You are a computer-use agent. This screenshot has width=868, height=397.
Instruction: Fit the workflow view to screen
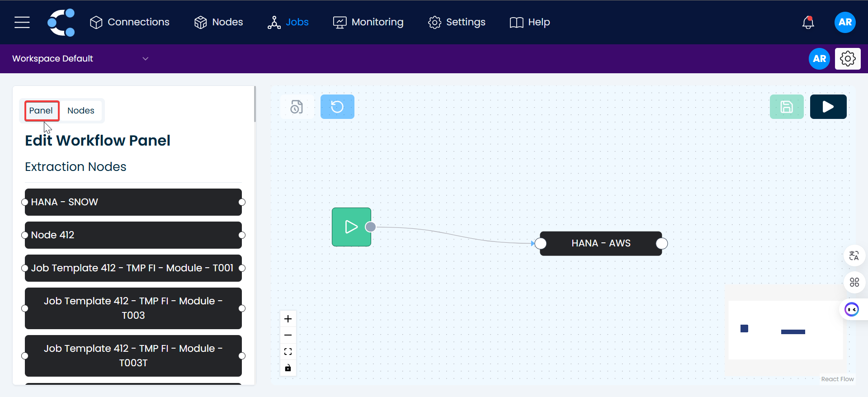coord(288,351)
